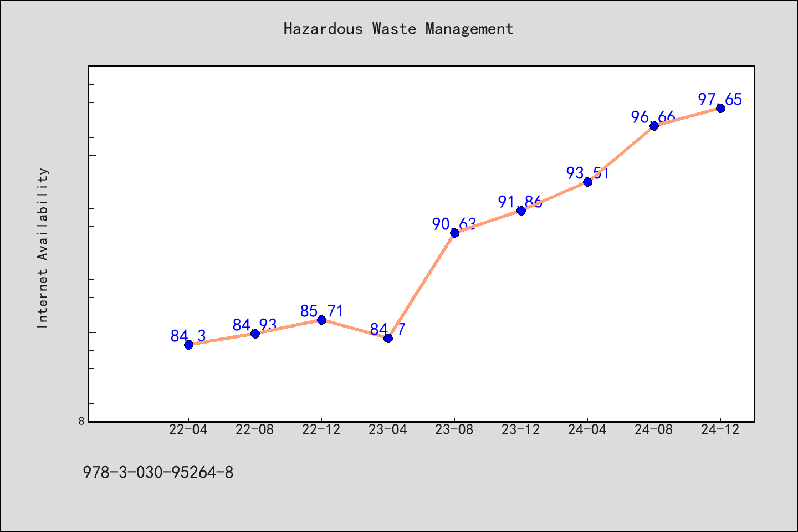This screenshot has height=532, width=798.
Task: Select the data point labeled 93.51
Action: tap(587, 182)
